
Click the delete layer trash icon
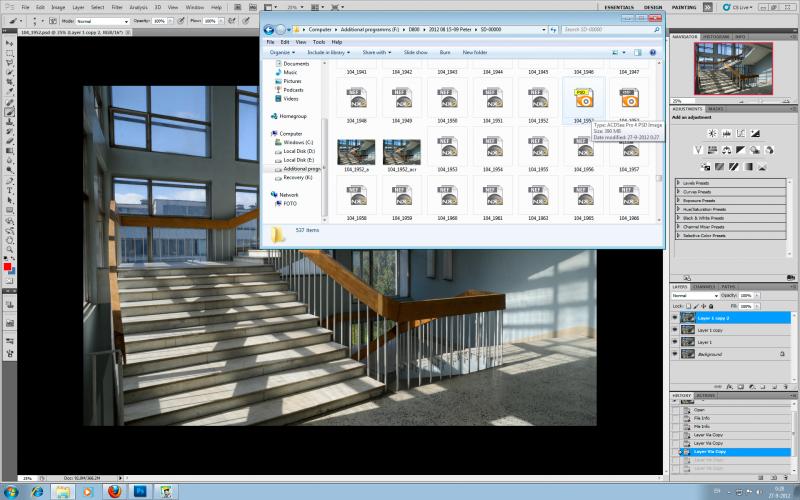(784, 387)
